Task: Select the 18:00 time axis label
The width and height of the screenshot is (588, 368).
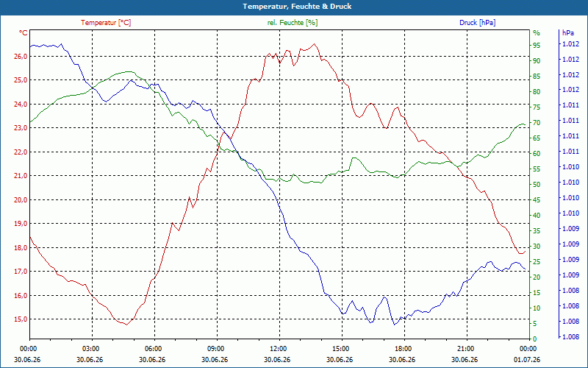Action: [402, 348]
